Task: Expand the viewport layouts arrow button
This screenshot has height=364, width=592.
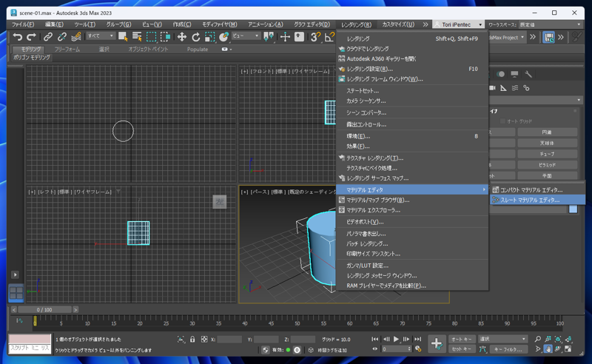Action: (15, 274)
